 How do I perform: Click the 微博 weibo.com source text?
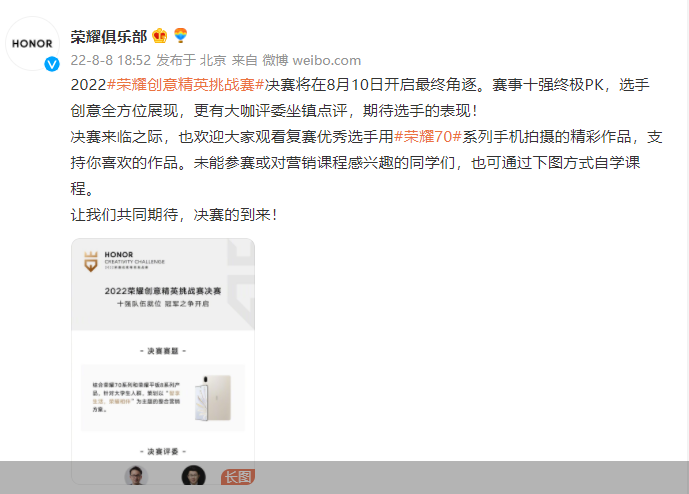312,60
